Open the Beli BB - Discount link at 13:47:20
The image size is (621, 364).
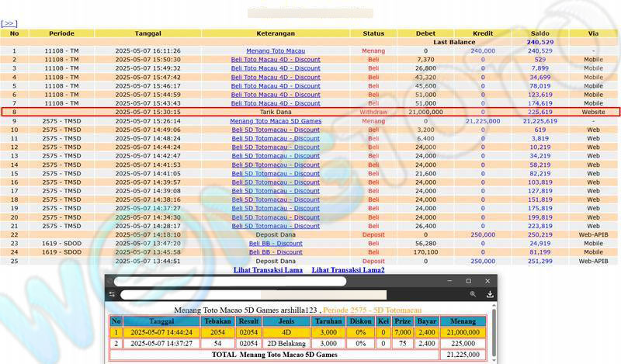click(276, 243)
